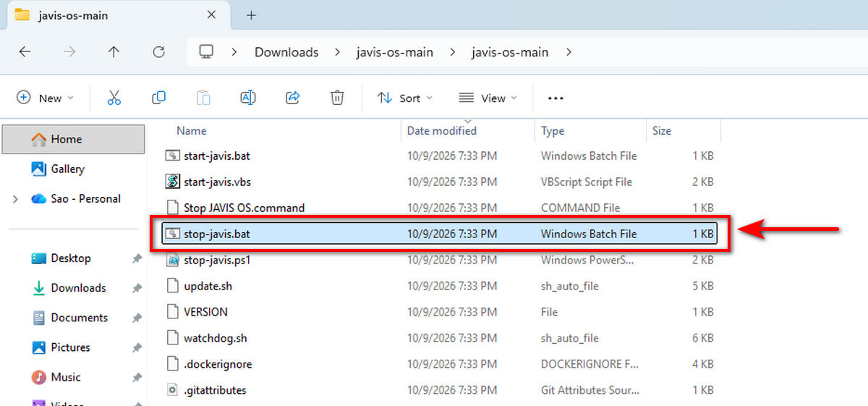Viewport: 868px width, 406px height.
Task: Click 'Windows PowerS...' type cell
Action: 587,260
